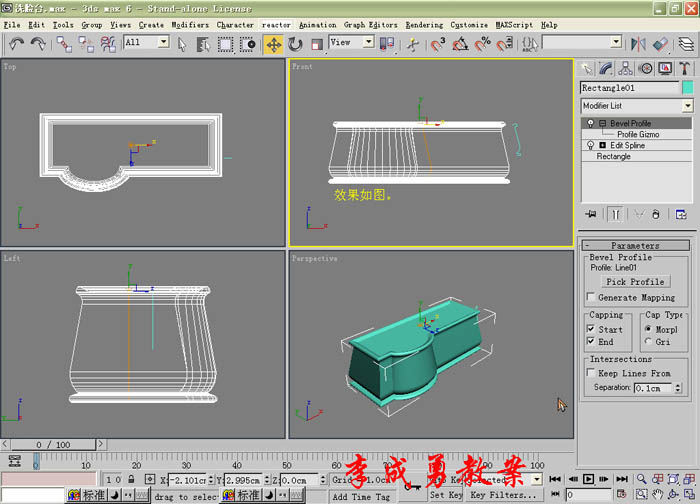
Task: Toggle Show End Result icon
Action: pos(616,215)
